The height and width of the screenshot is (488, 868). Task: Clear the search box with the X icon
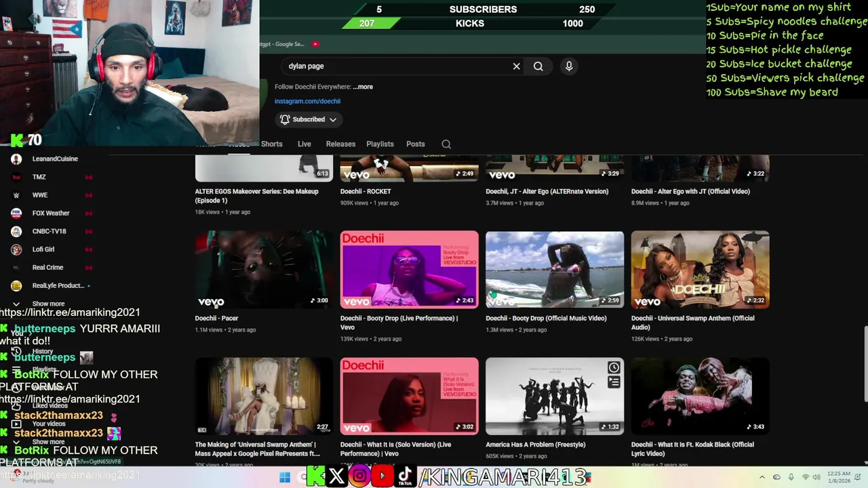click(x=516, y=66)
